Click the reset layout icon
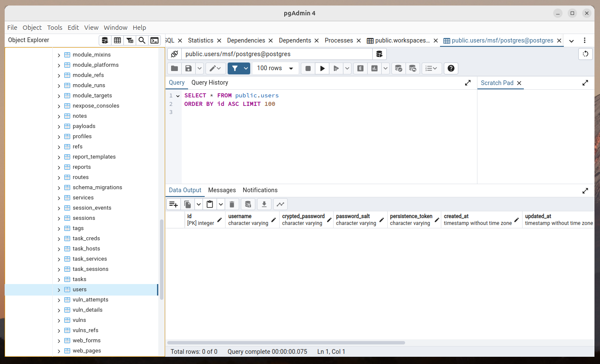 coord(586,54)
